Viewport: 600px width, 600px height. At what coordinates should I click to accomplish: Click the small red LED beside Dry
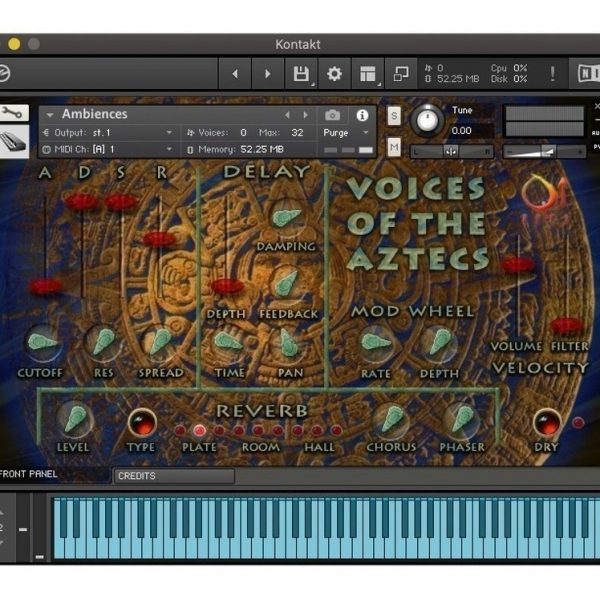pos(578,422)
